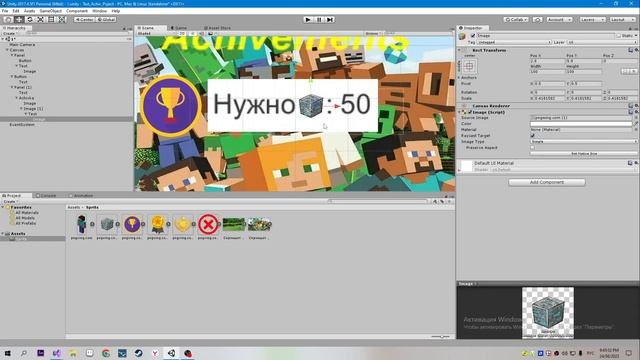This screenshot has height=360, width=640.
Task: Toggle the Center pivot mode button
Action: [84, 19]
